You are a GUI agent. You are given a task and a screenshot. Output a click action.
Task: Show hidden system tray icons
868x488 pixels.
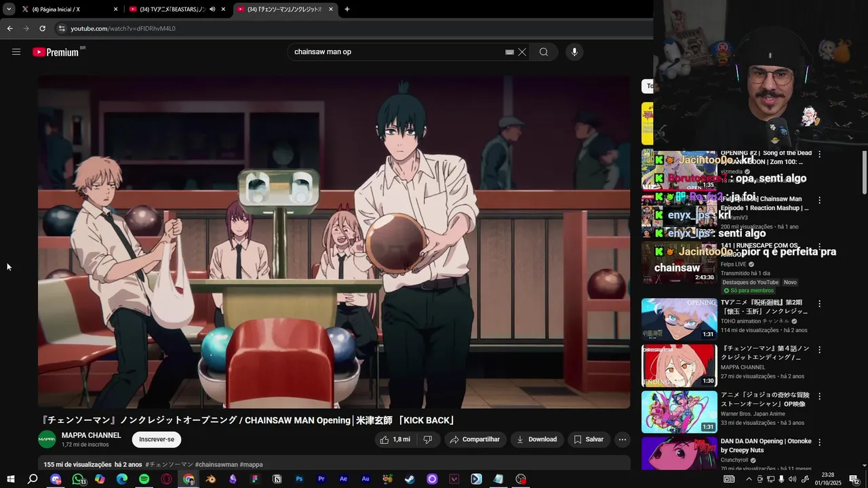tap(749, 479)
